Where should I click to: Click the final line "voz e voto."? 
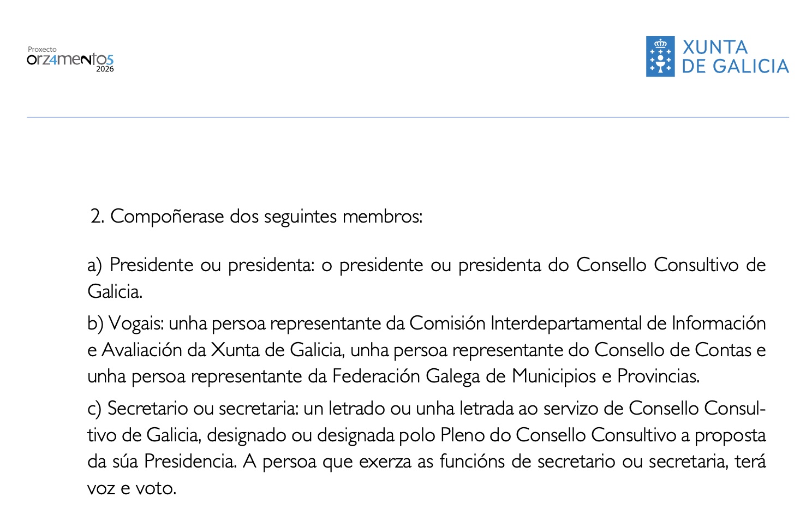pyautogui.click(x=132, y=488)
